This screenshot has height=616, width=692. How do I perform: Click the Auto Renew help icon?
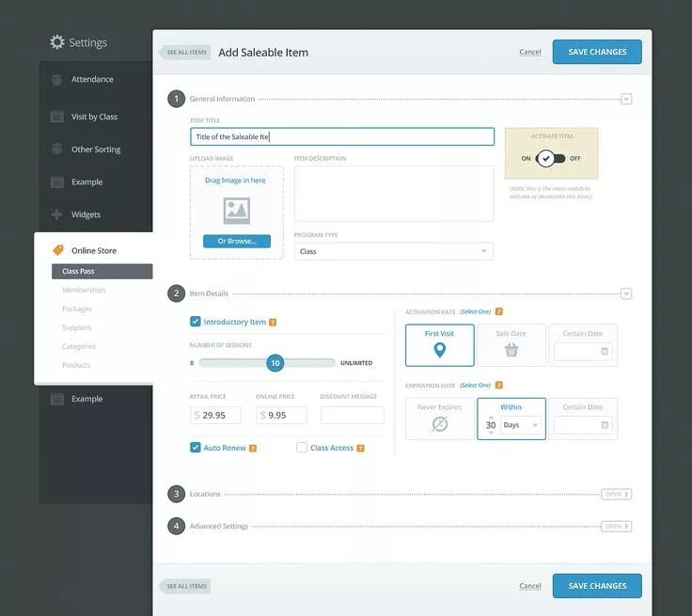253,449
